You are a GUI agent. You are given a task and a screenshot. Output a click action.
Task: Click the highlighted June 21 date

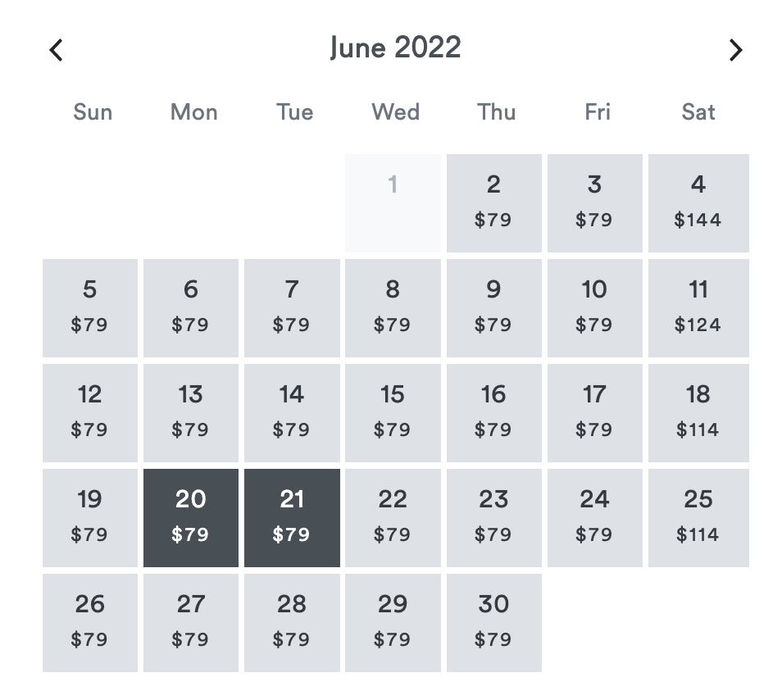(x=292, y=518)
